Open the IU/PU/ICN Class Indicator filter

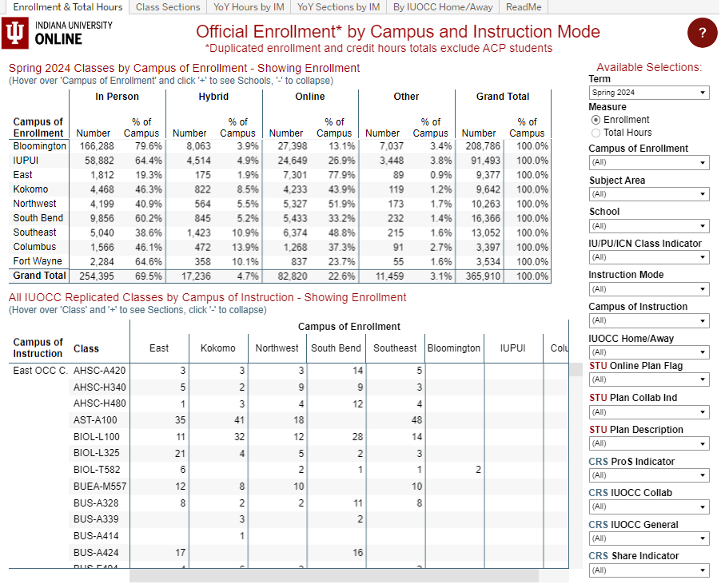[x=648, y=256]
